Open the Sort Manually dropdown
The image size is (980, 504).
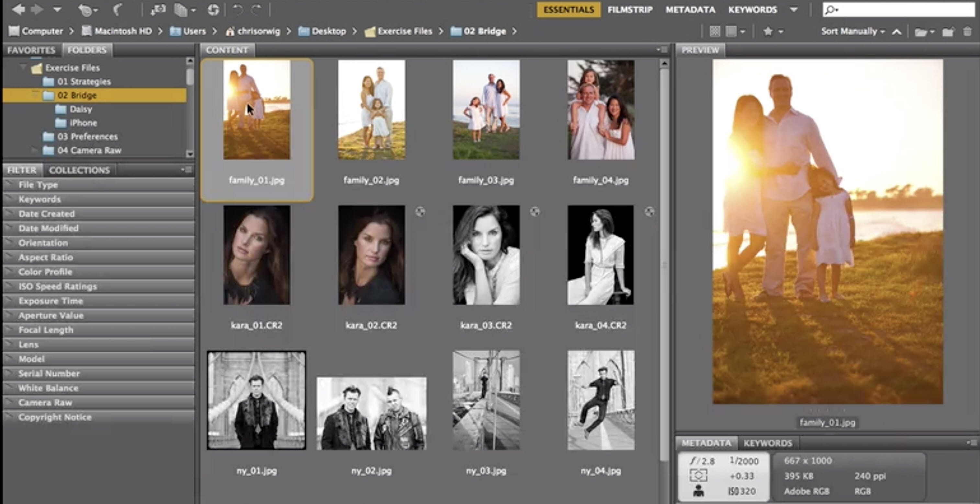pyautogui.click(x=852, y=31)
